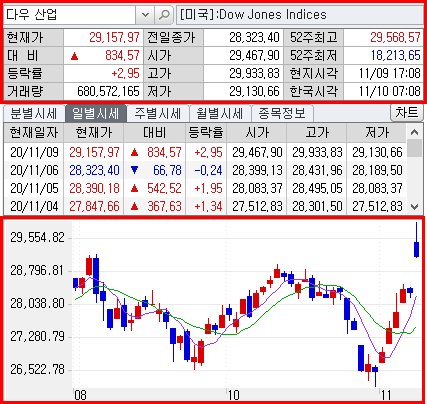The image size is (427, 404).
Task: Click the magnifier search icon next to 다우 산업
Action: pos(164,15)
